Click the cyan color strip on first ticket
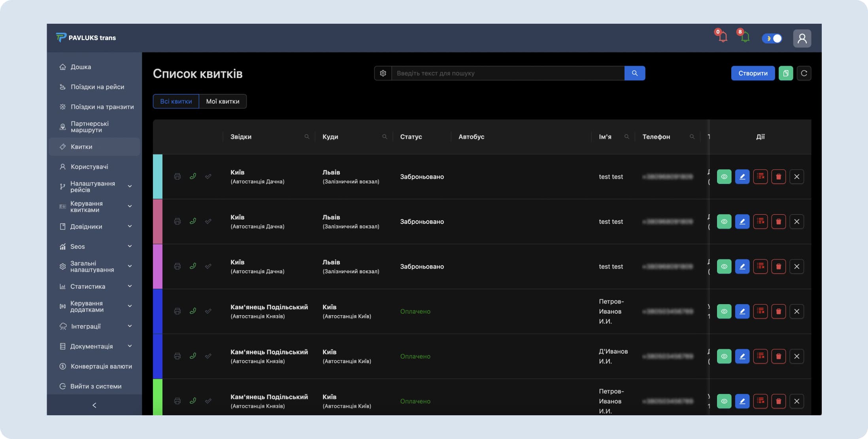The image size is (868, 439). (158, 176)
